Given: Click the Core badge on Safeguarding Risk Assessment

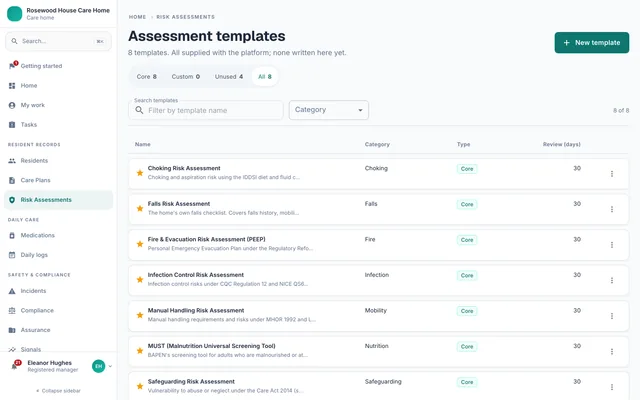Looking at the screenshot, I should click(467, 382).
